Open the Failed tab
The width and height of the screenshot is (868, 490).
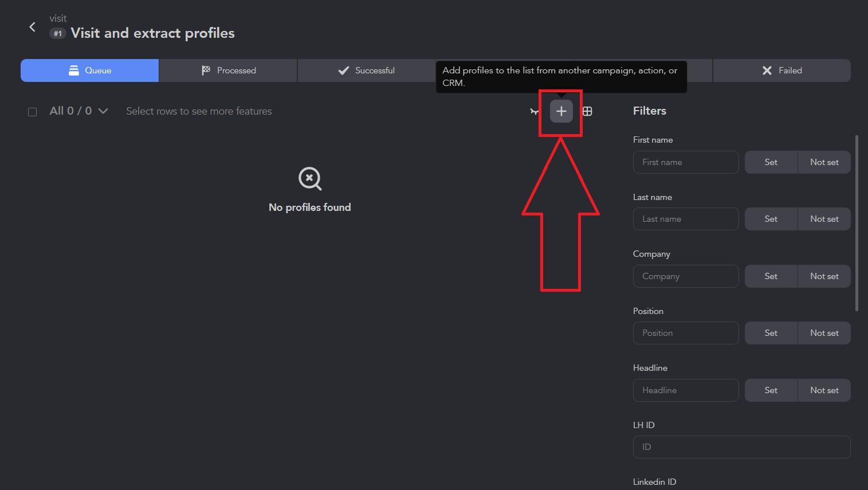[781, 70]
